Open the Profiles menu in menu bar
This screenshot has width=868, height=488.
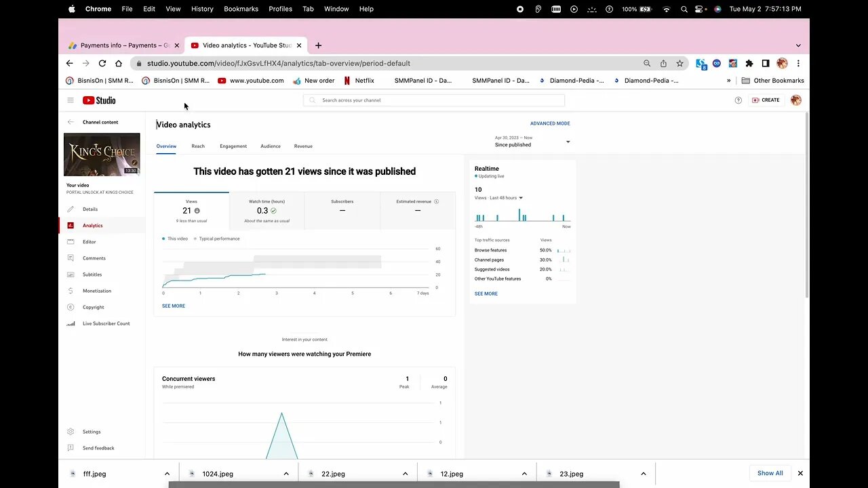point(280,9)
